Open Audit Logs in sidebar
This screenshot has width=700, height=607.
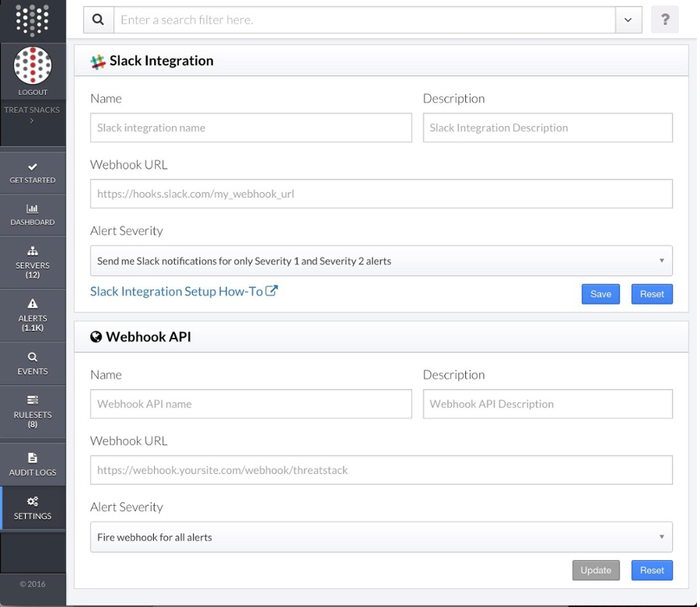[x=33, y=465]
